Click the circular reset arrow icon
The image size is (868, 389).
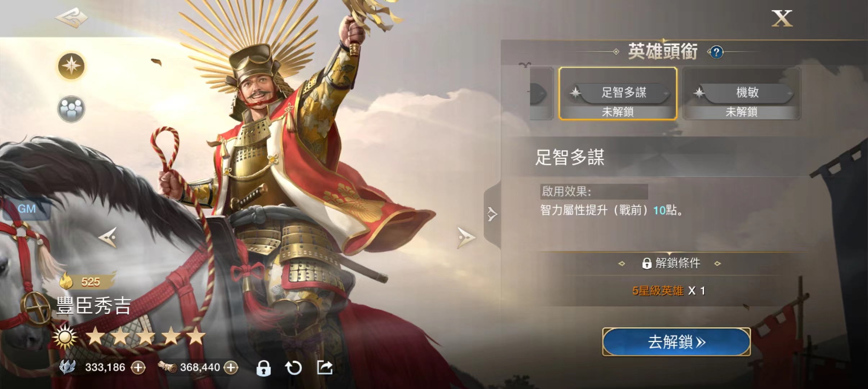pyautogui.click(x=293, y=368)
